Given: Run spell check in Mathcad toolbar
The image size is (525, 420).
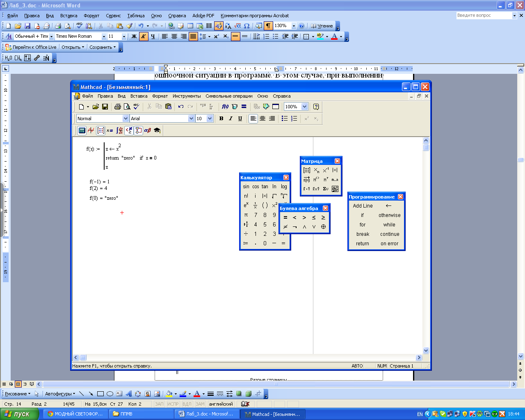Looking at the screenshot, I should [137, 107].
